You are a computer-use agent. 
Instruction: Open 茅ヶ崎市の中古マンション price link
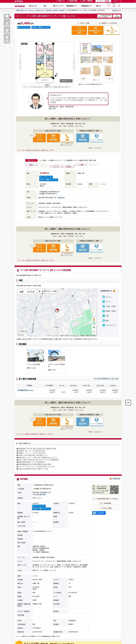tap(26, 390)
